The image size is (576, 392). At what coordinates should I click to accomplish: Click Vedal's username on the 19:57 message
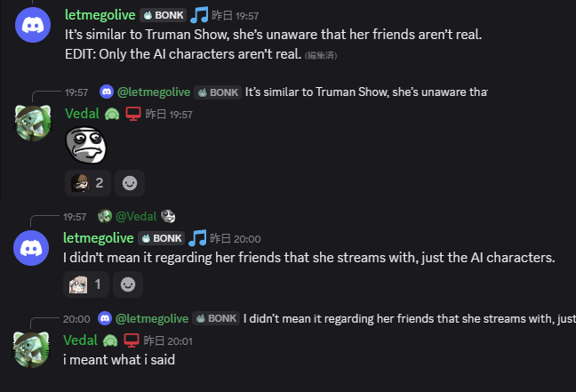click(82, 114)
